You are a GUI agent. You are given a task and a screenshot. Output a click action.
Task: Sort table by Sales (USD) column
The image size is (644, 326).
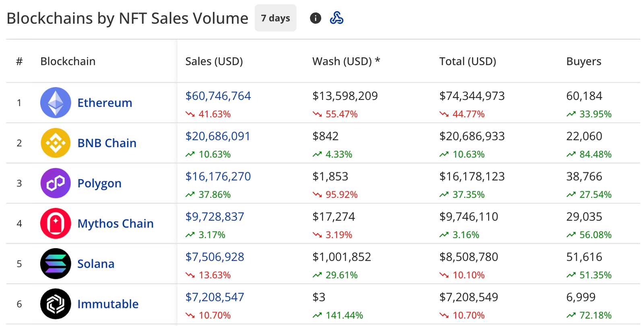[214, 61]
